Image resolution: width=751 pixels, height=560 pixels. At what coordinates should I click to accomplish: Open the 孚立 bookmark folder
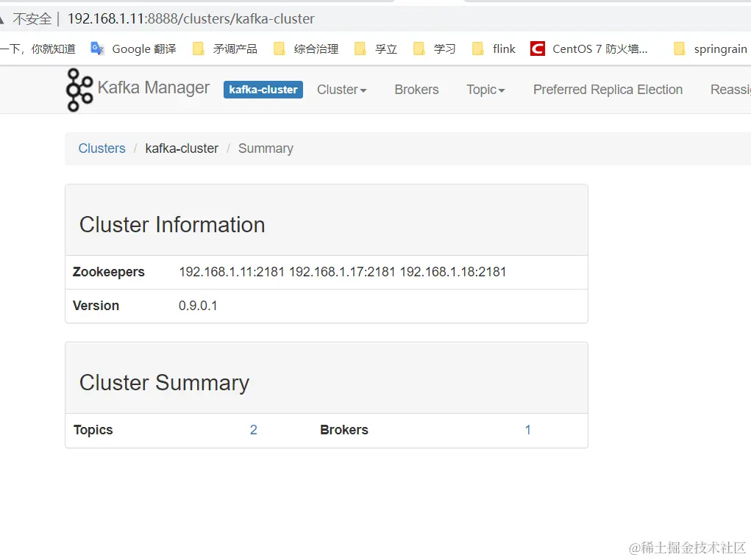pos(375,49)
